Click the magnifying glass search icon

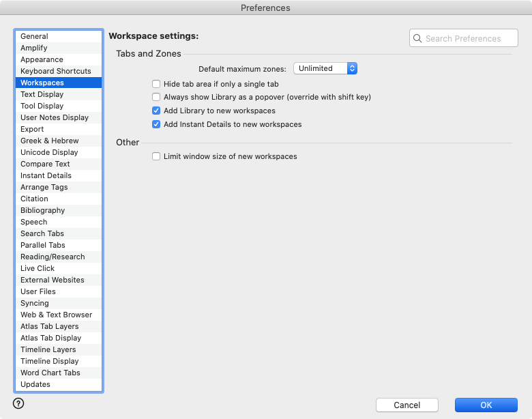click(417, 39)
